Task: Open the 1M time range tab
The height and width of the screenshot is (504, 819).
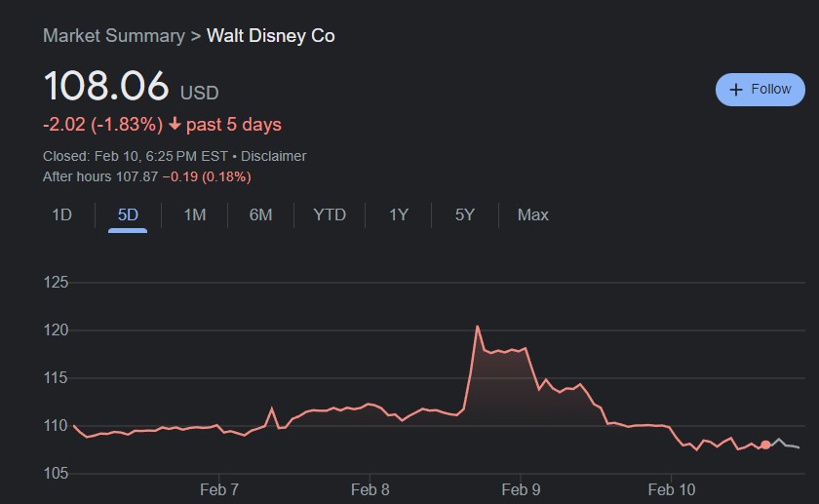Action: [x=195, y=214]
